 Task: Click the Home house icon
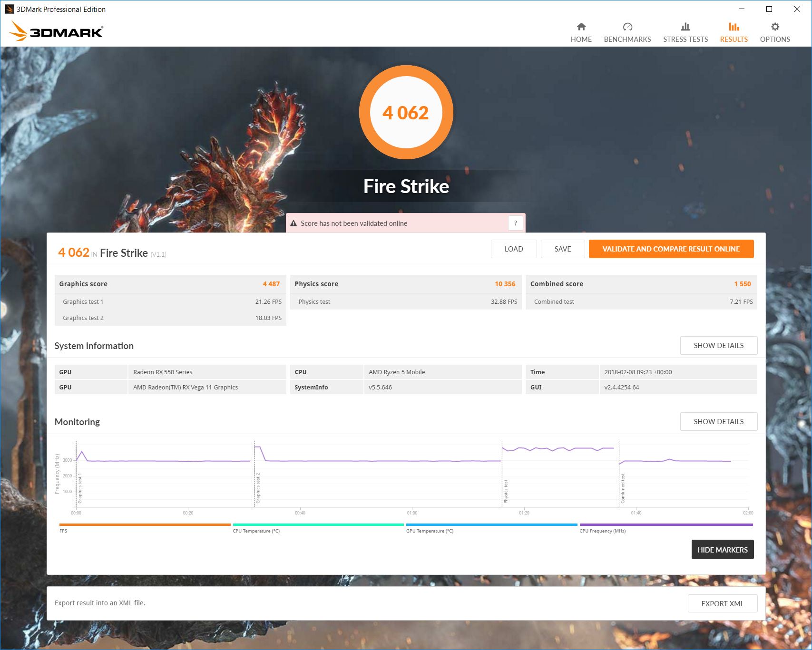click(581, 27)
